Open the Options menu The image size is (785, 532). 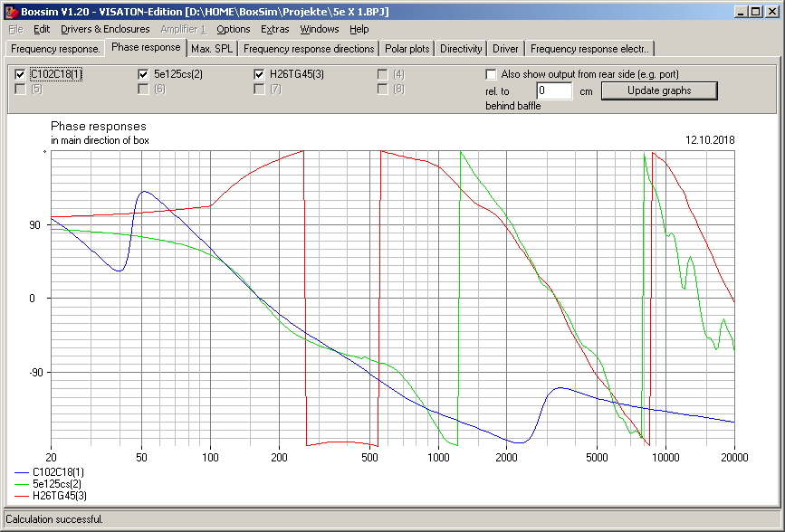pyautogui.click(x=233, y=29)
